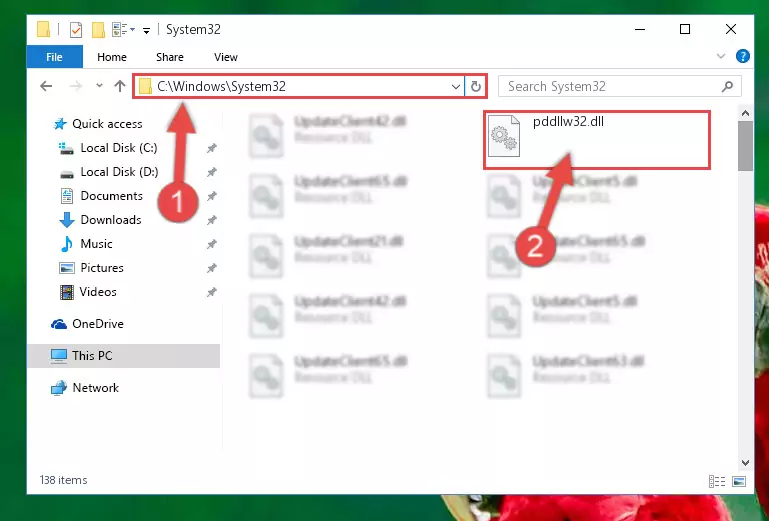This screenshot has width=769, height=521.
Task: Click the Search System32 field
Action: (619, 86)
